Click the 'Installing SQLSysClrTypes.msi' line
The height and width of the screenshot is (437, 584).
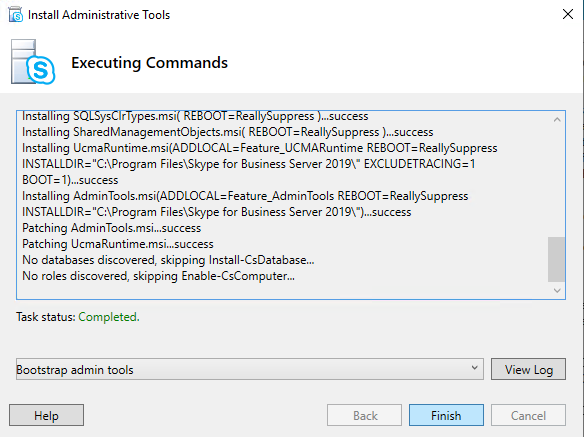tap(195, 116)
